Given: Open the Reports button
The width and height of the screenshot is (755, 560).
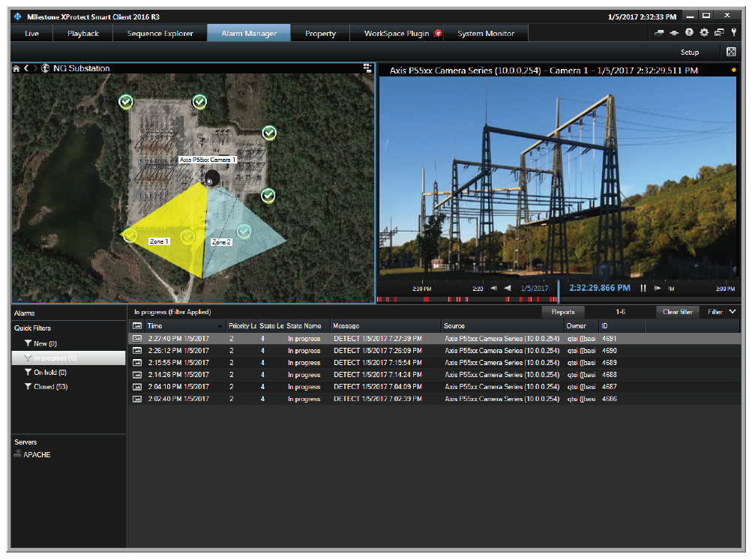Looking at the screenshot, I should [x=563, y=312].
